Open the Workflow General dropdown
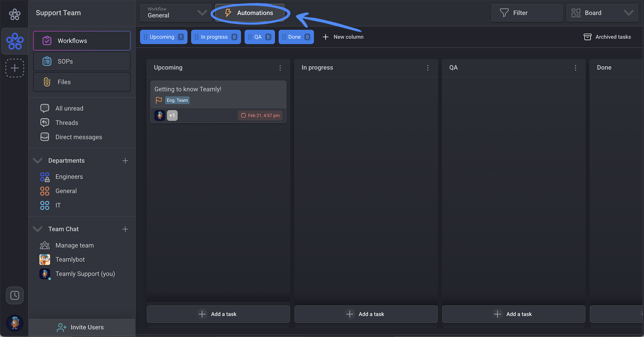 click(176, 13)
